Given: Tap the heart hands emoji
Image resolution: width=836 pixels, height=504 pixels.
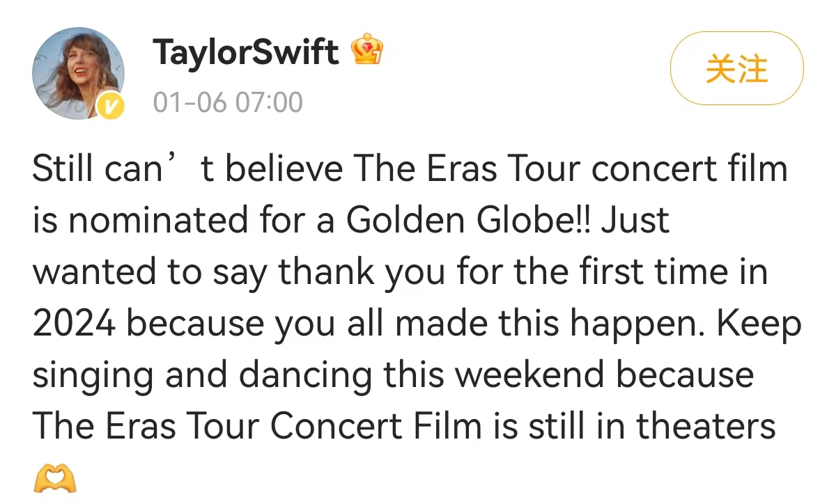Looking at the screenshot, I should point(54,478).
